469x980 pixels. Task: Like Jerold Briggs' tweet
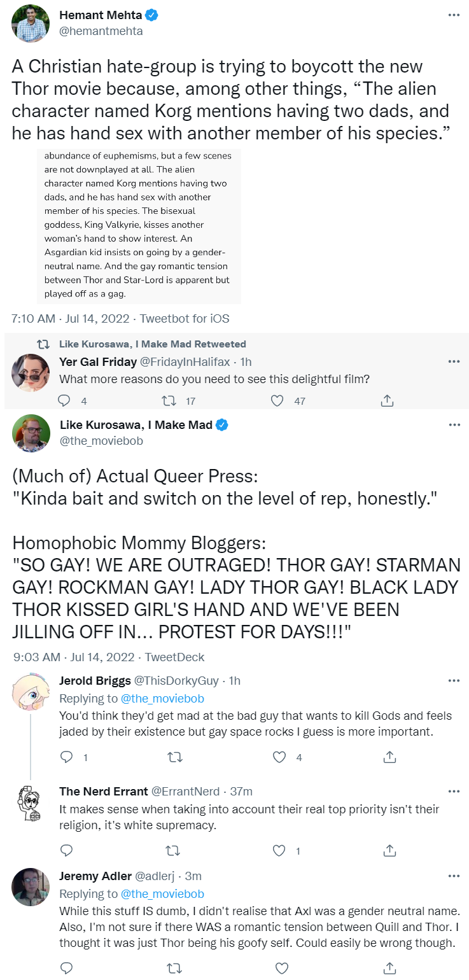(x=279, y=757)
